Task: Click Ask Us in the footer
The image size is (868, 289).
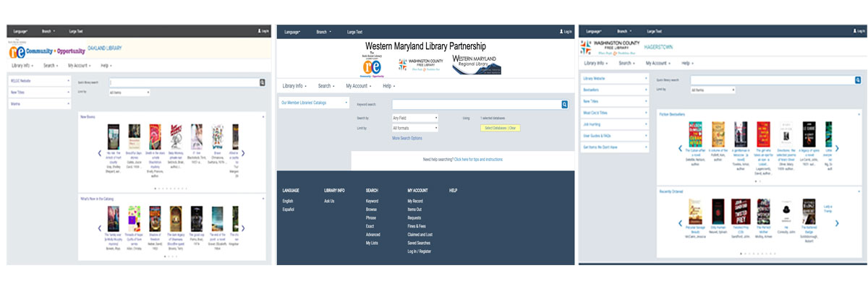Action: (329, 201)
